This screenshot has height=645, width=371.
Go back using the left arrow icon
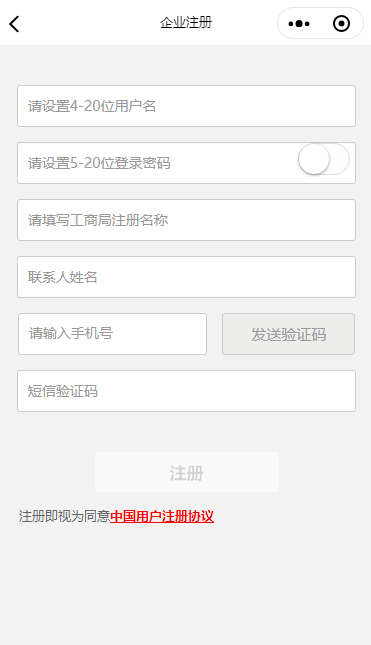(x=14, y=24)
